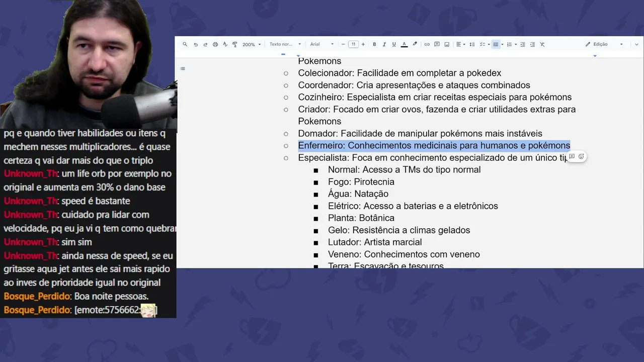The width and height of the screenshot is (644, 362).
Task: Increase the font size
Action: (x=363, y=44)
